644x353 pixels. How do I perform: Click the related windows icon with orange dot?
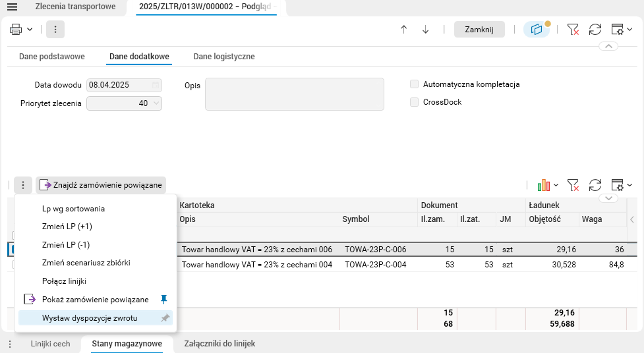point(537,30)
